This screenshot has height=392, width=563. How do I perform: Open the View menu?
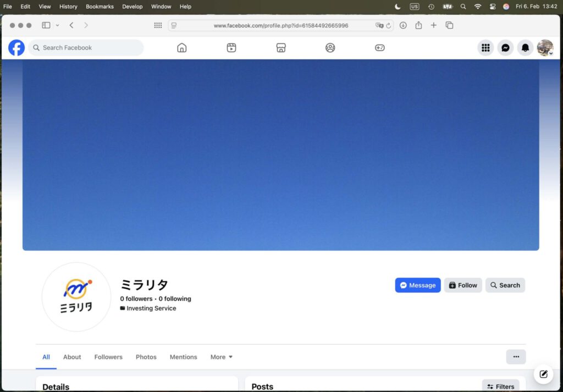[x=45, y=7]
